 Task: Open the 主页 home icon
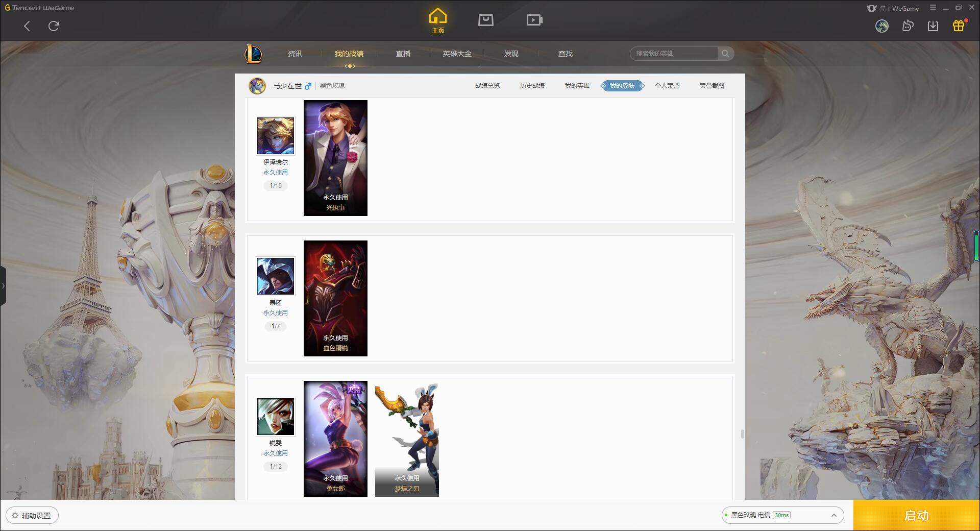tap(438, 20)
